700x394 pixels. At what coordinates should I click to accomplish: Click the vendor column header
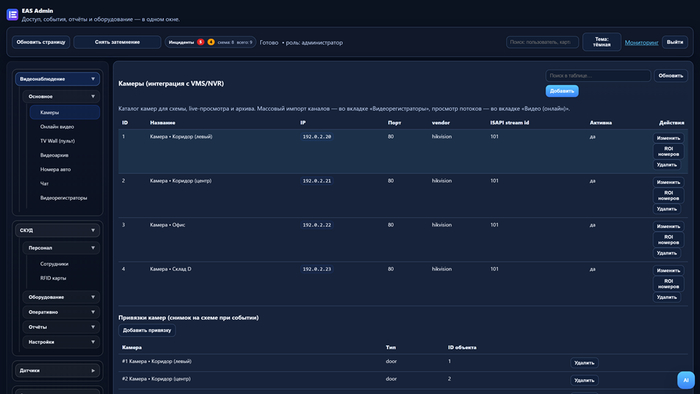[441, 123]
